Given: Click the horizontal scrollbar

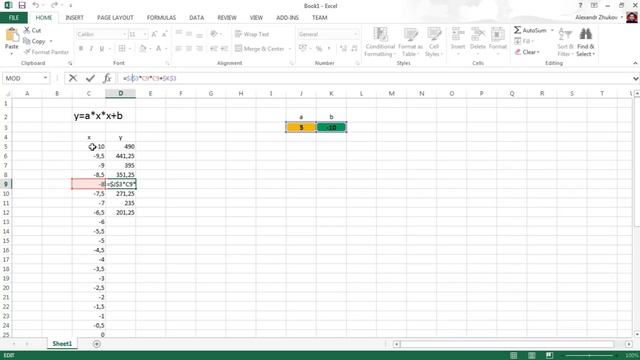Looking at the screenshot, I should tap(507, 344).
